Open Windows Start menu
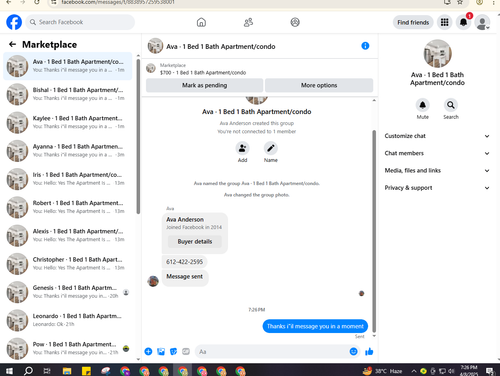The width and height of the screenshot is (500, 376). pos(9,370)
